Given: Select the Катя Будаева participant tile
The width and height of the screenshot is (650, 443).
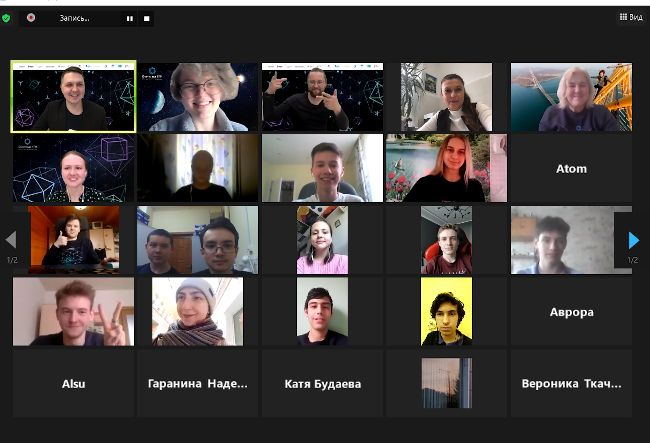Looking at the screenshot, I should click(x=323, y=383).
